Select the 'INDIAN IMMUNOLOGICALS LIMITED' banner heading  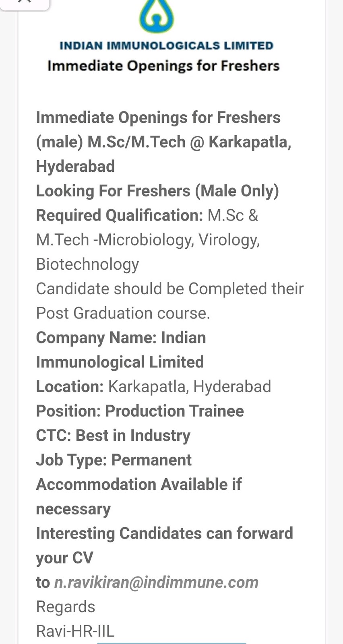coord(166,45)
